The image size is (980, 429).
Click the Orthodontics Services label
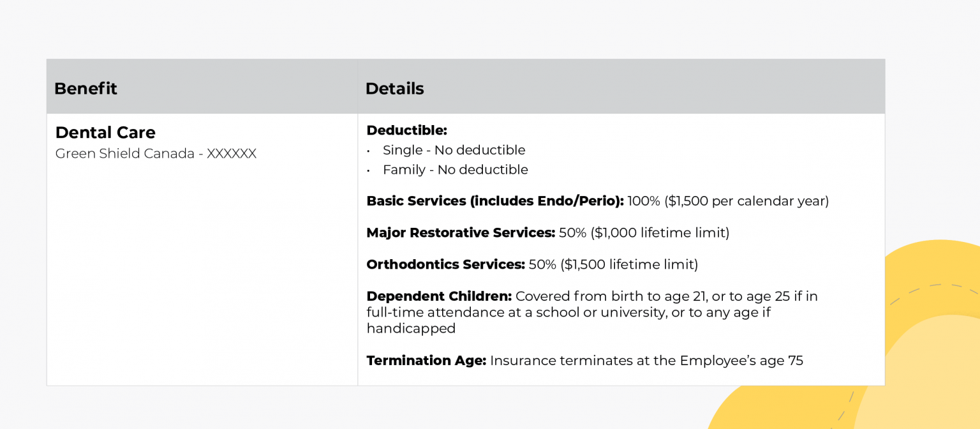[445, 265]
